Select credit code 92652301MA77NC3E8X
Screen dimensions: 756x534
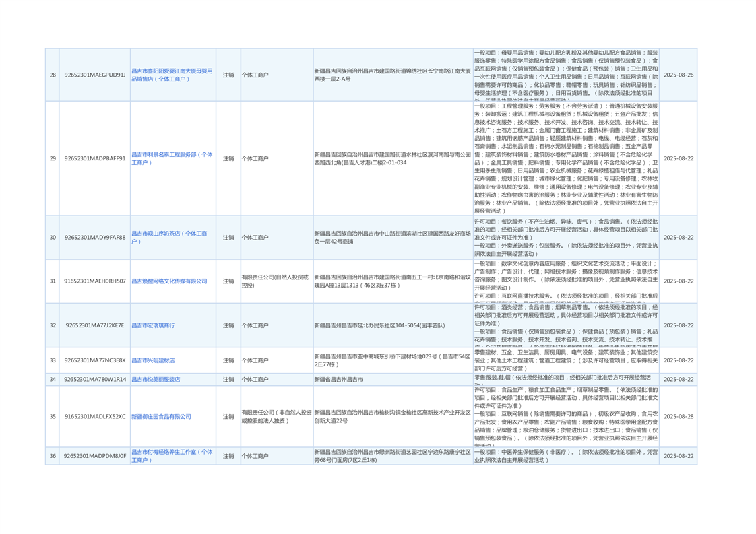point(95,360)
